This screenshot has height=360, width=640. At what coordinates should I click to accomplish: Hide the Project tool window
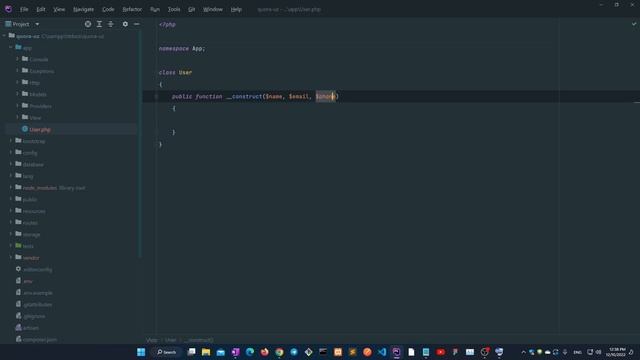(137, 24)
